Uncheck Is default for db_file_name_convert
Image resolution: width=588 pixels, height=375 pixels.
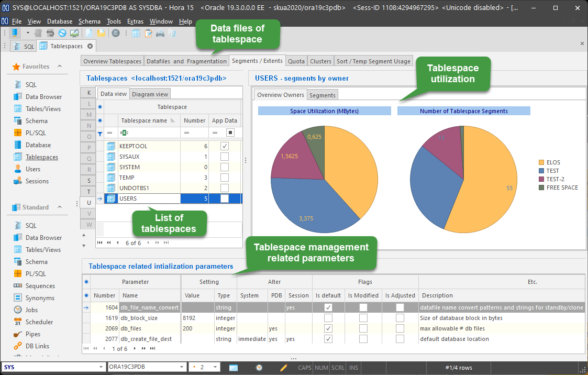point(329,307)
